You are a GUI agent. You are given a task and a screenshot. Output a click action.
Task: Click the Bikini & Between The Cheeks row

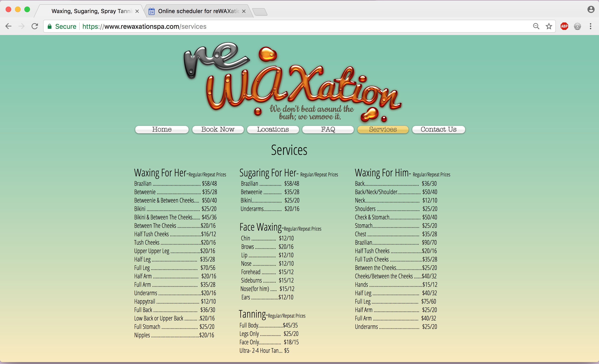click(175, 217)
